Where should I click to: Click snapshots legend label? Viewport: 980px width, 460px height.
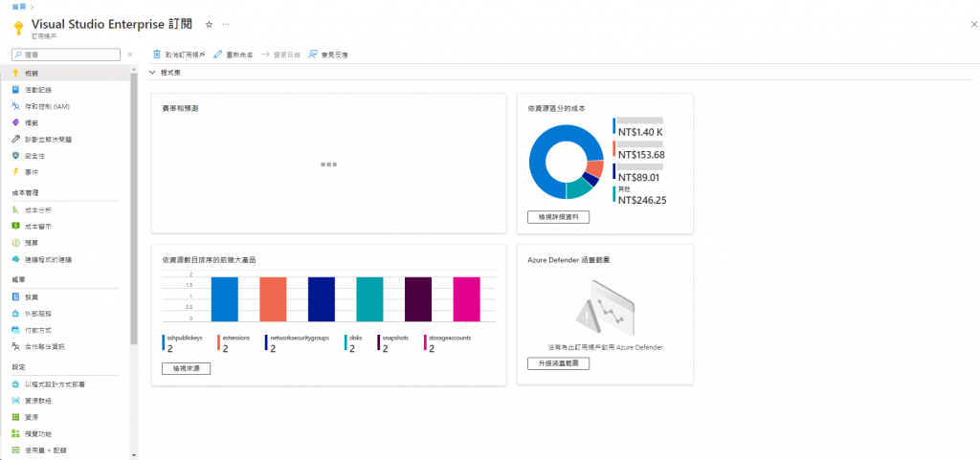(x=395, y=338)
